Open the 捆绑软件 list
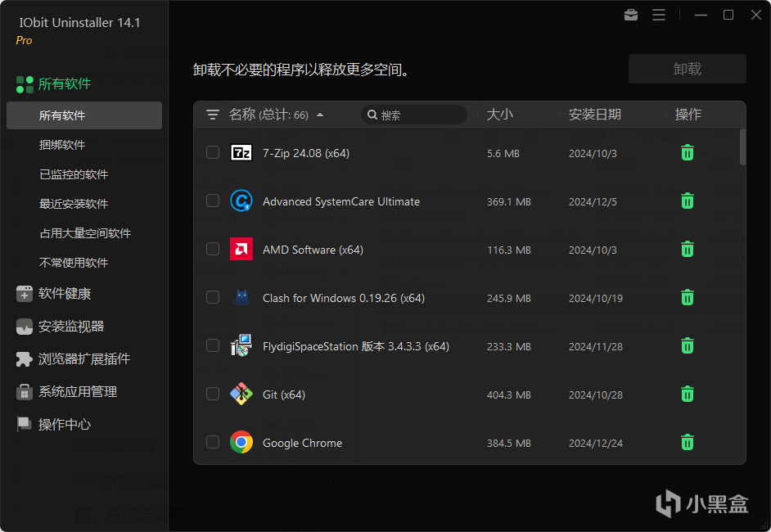771x532 pixels. pyautogui.click(x=62, y=145)
